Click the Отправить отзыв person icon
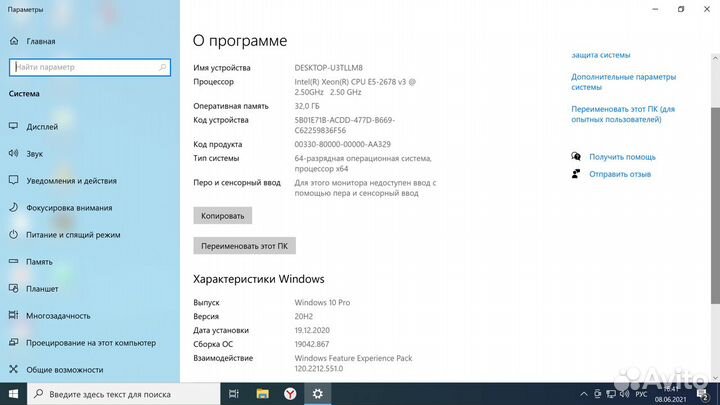720x405 pixels. click(x=576, y=174)
